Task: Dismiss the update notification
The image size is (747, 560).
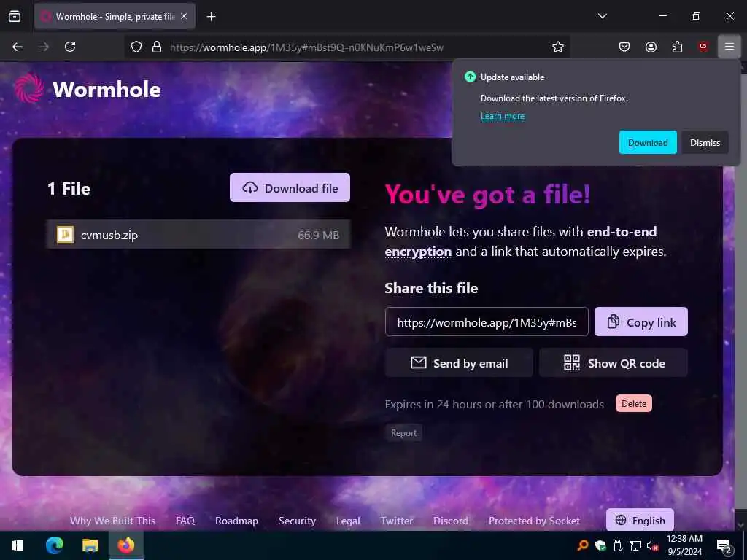Action: [x=705, y=142]
